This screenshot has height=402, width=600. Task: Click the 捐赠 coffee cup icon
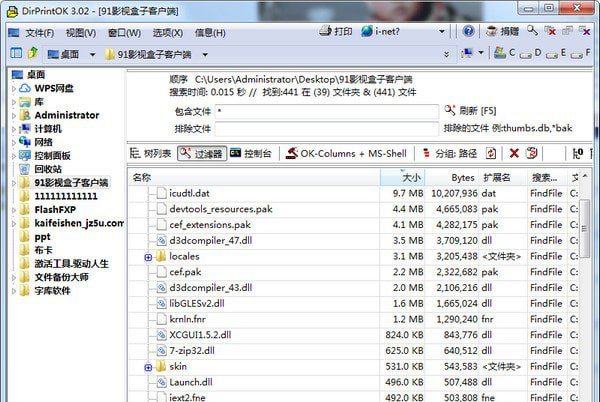491,31
